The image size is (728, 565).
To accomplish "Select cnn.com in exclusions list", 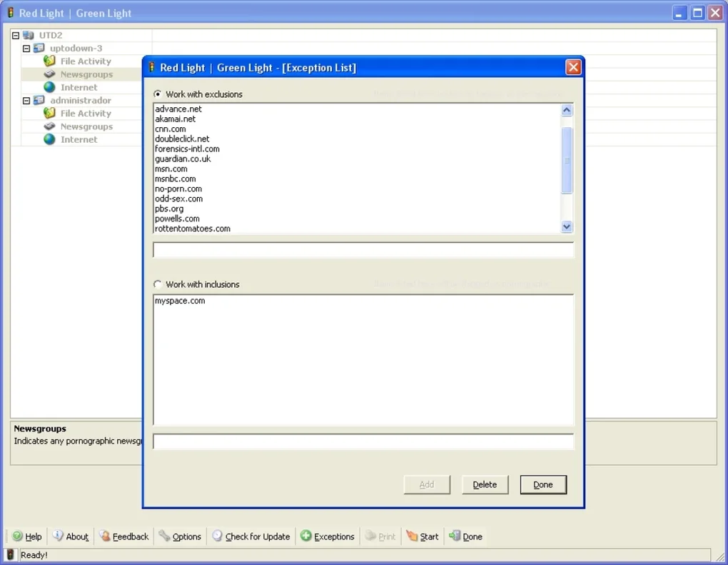I will pos(170,129).
